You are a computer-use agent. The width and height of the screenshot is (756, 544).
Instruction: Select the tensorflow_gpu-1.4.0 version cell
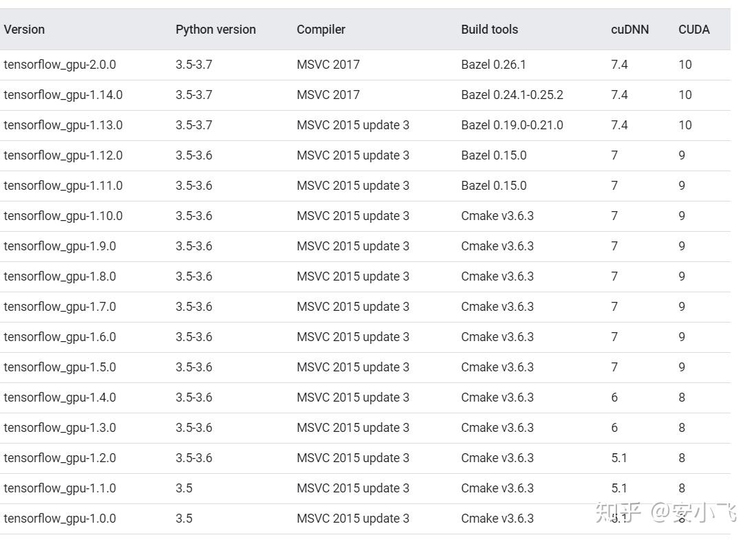tap(60, 398)
